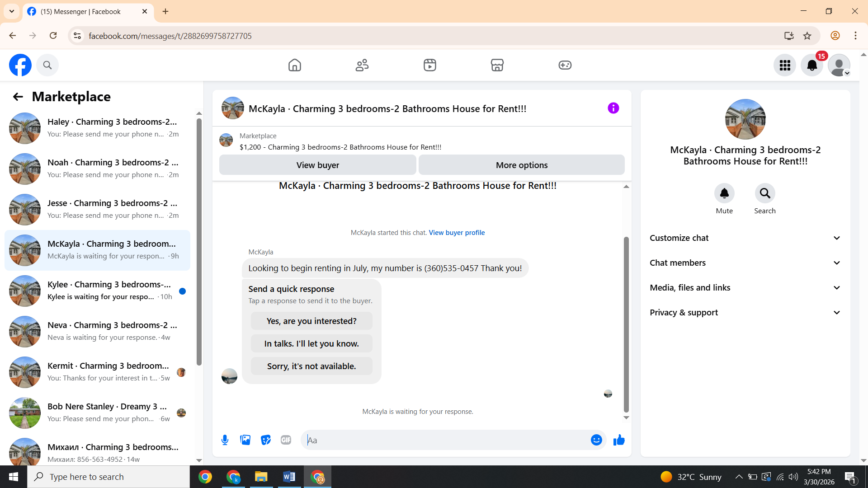
Task: Send quick reply 'Sorry, it's not available.'
Action: [x=311, y=366]
